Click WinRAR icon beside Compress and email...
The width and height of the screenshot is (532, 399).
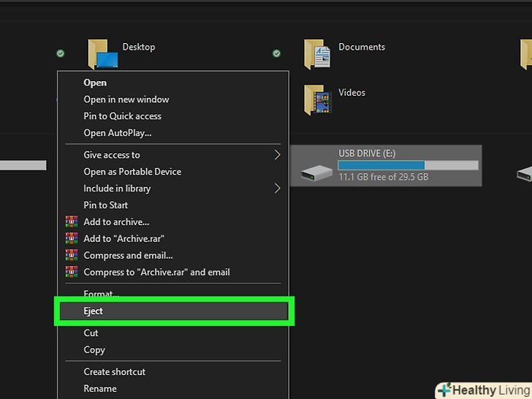[72, 255]
